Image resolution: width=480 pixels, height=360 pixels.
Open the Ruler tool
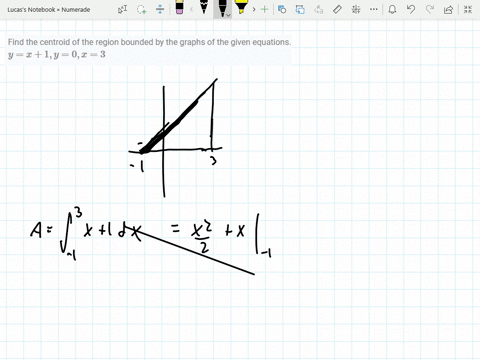[337, 9]
